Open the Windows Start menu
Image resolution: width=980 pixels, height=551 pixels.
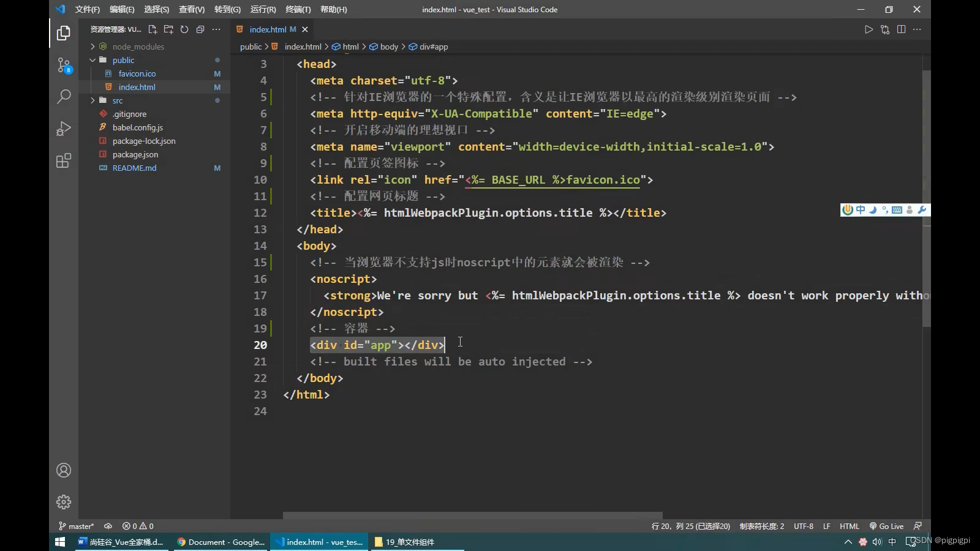tap(60, 542)
